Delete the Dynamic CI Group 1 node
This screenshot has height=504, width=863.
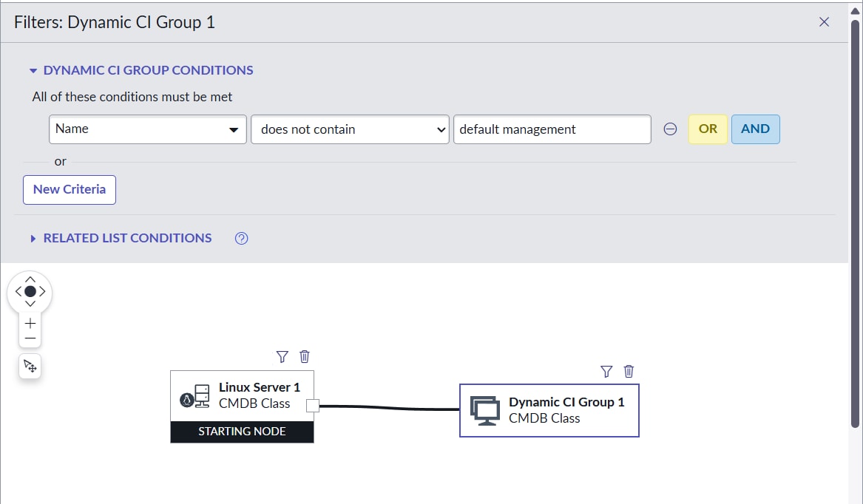pyautogui.click(x=629, y=372)
